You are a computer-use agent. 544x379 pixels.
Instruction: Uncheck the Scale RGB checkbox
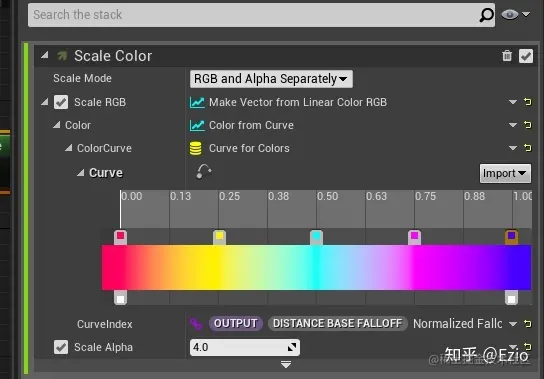[x=61, y=102]
